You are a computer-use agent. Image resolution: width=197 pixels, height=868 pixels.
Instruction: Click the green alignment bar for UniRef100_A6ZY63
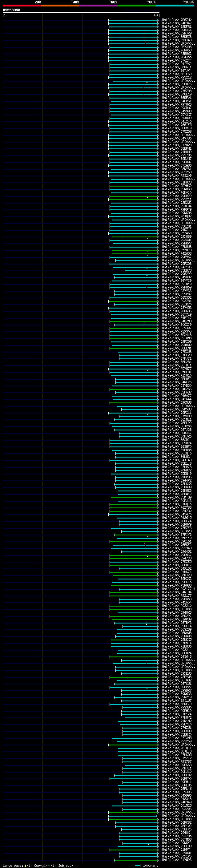134,507
